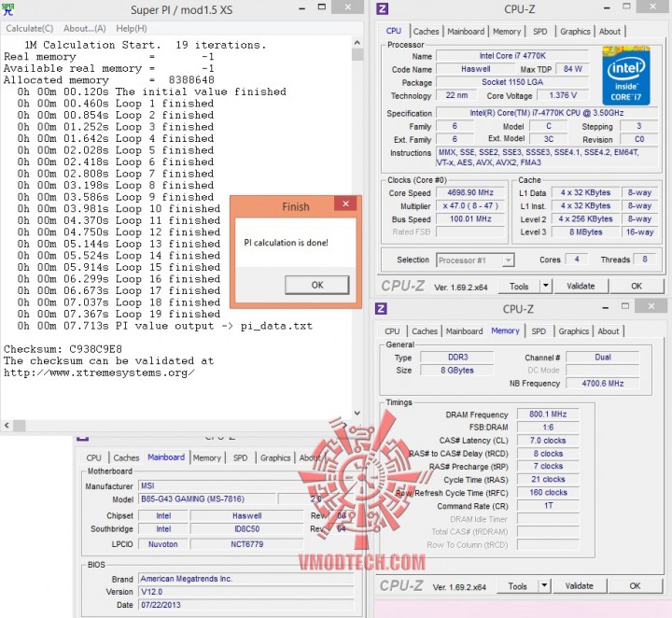Click the NB Frequency value 4700.6 MHz
Image resolution: width=672 pixels, height=618 pixels.
[603, 384]
